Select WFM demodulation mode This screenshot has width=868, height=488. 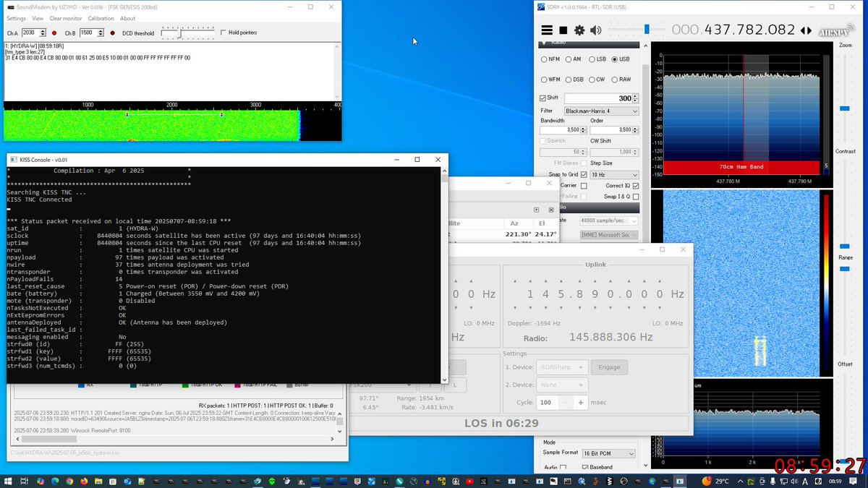pos(550,80)
